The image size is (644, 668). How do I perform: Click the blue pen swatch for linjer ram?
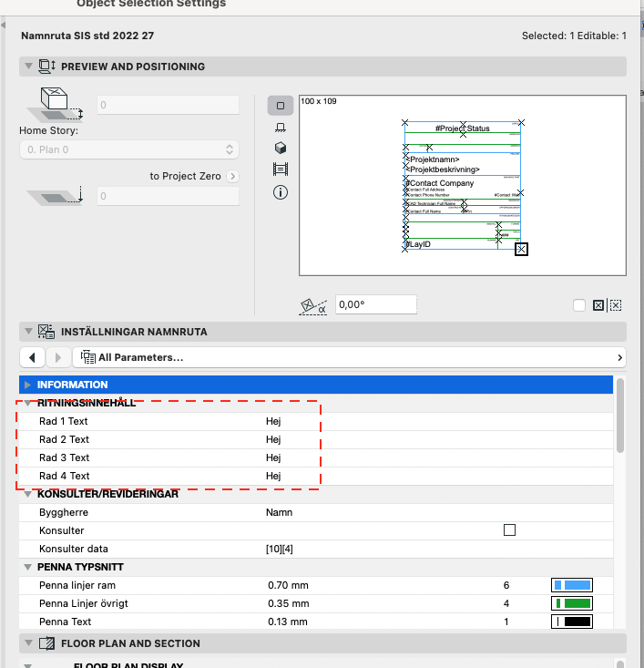click(x=572, y=585)
